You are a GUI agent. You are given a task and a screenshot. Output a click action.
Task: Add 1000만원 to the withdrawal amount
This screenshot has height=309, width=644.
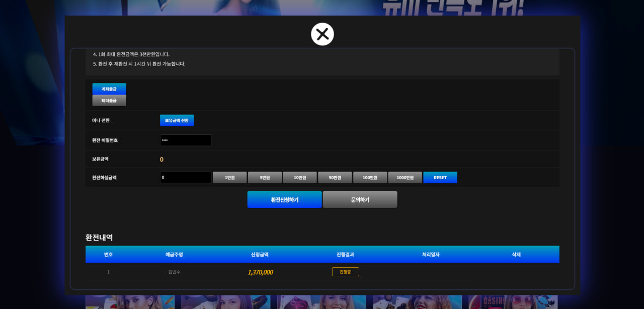pyautogui.click(x=405, y=178)
